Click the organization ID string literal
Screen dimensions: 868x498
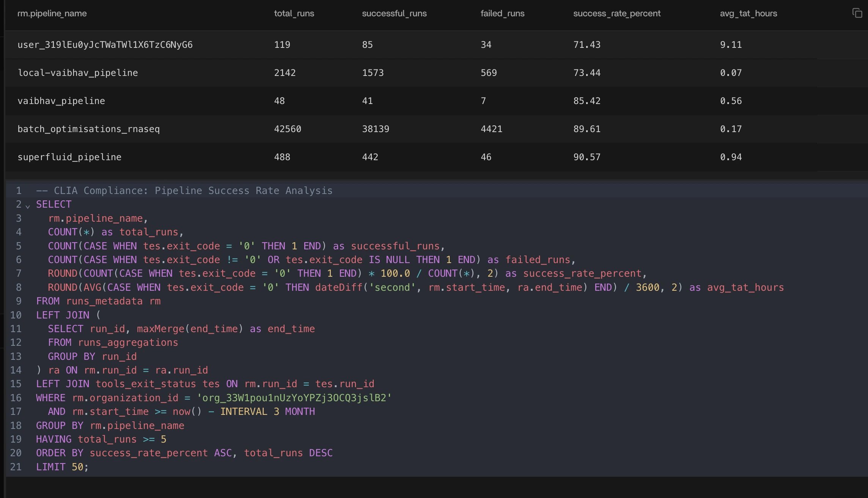coord(294,398)
